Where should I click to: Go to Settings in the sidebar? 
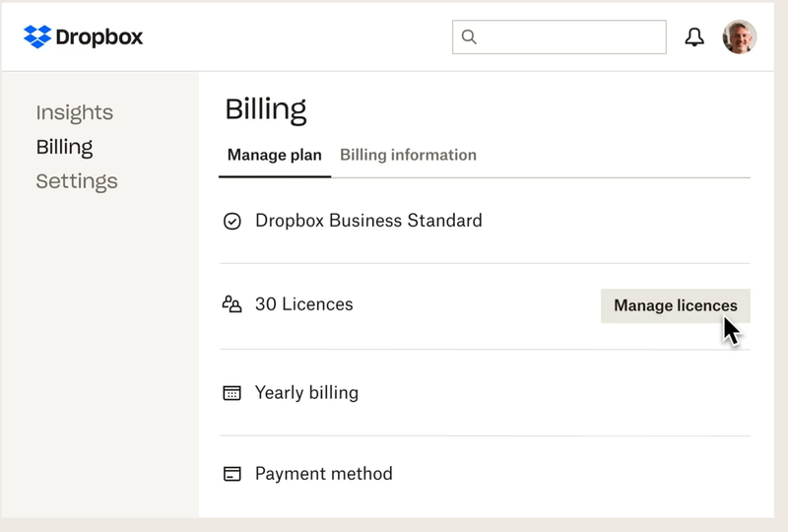(77, 181)
